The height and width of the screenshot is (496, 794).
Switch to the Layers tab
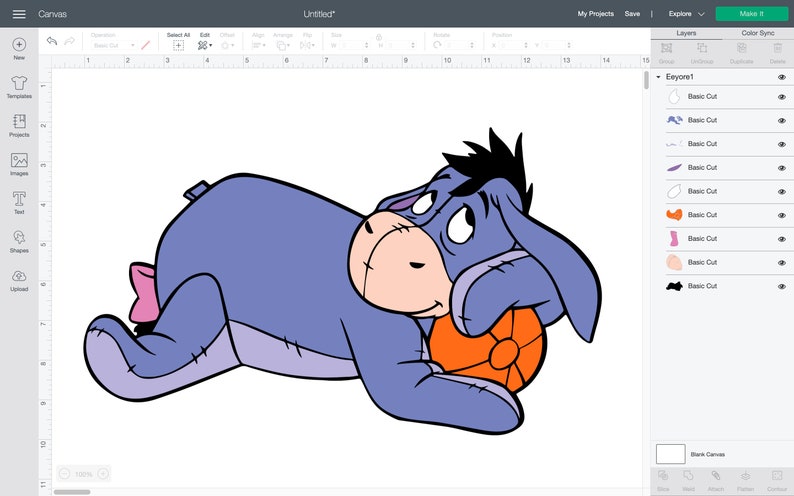(686, 33)
